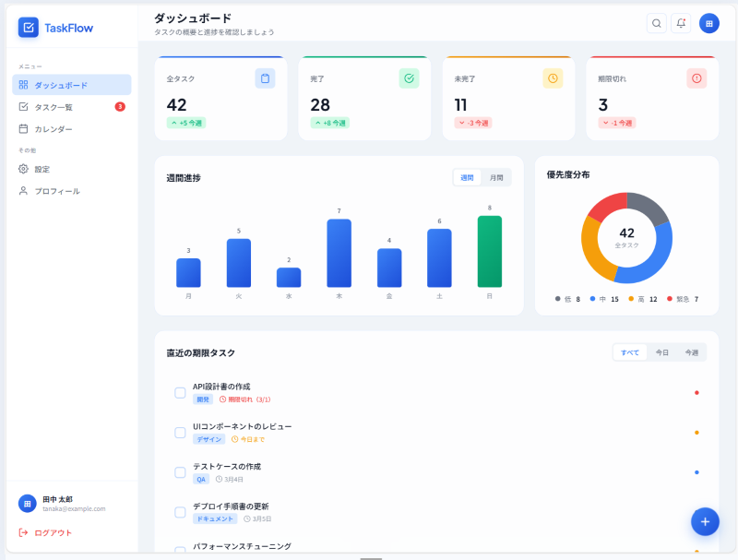The height and width of the screenshot is (560, 738).
Task: Click clock icon next to 3月5日
Action: [246, 518]
